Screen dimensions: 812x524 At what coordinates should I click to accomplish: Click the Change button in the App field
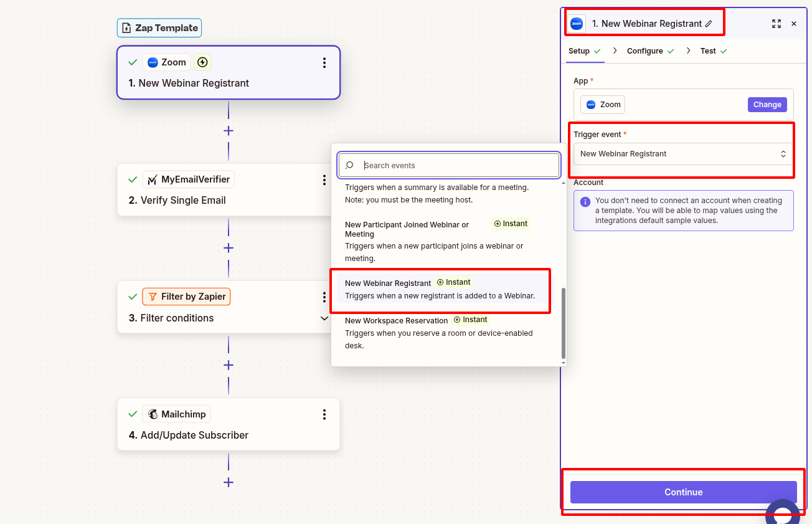[767, 104]
